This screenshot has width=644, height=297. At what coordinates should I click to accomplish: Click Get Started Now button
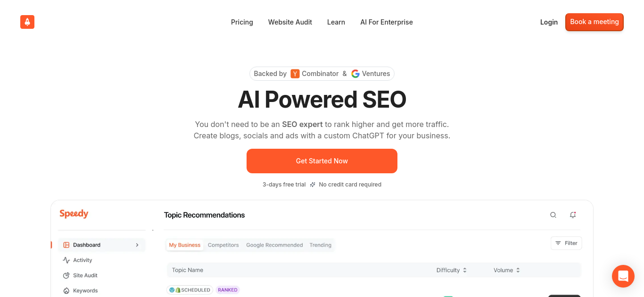pyautogui.click(x=322, y=161)
